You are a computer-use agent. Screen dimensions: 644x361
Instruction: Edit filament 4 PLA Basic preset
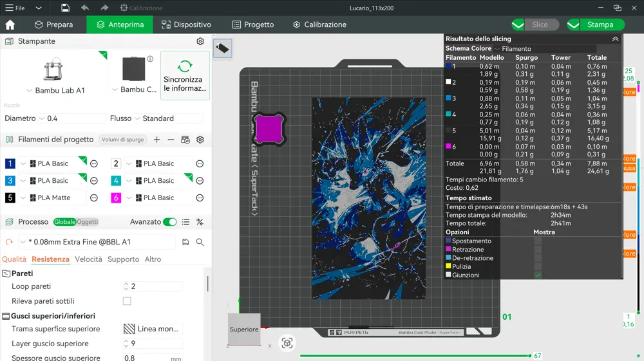coord(200,181)
